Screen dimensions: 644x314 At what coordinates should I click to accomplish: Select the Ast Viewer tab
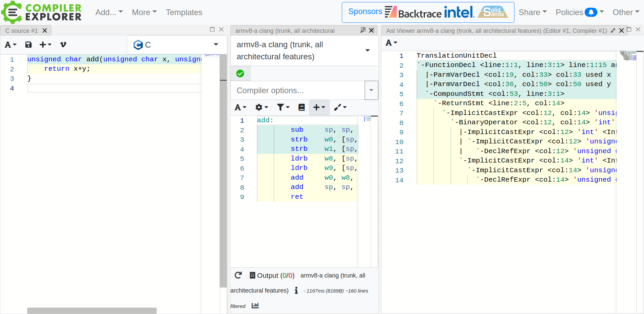(x=496, y=30)
